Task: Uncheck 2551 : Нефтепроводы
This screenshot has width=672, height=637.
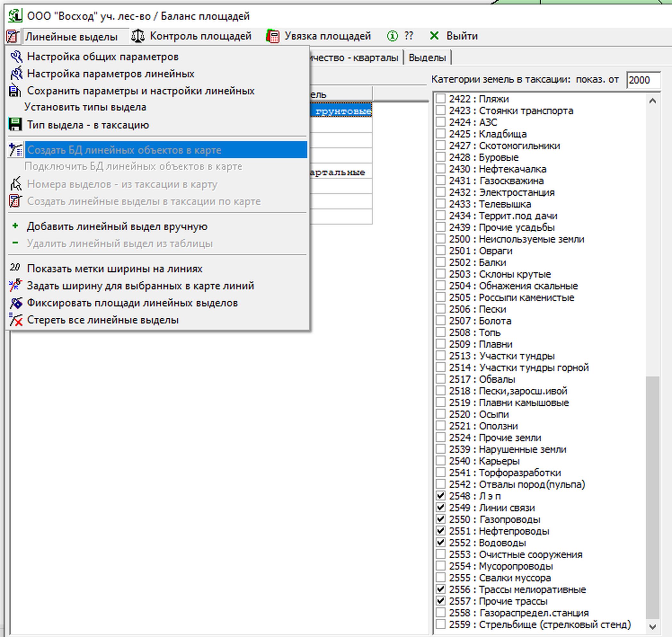Action: click(x=440, y=531)
